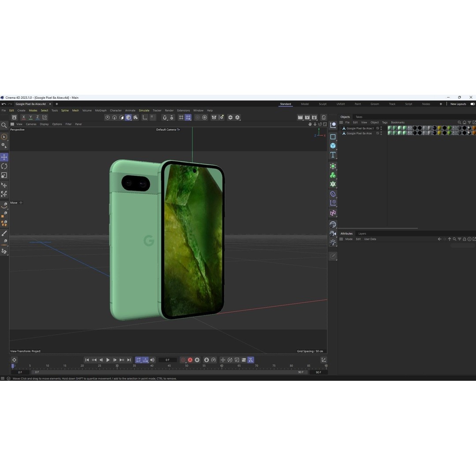
Task: Click the Deformer (purple capsule) icon
Action: [333, 194]
